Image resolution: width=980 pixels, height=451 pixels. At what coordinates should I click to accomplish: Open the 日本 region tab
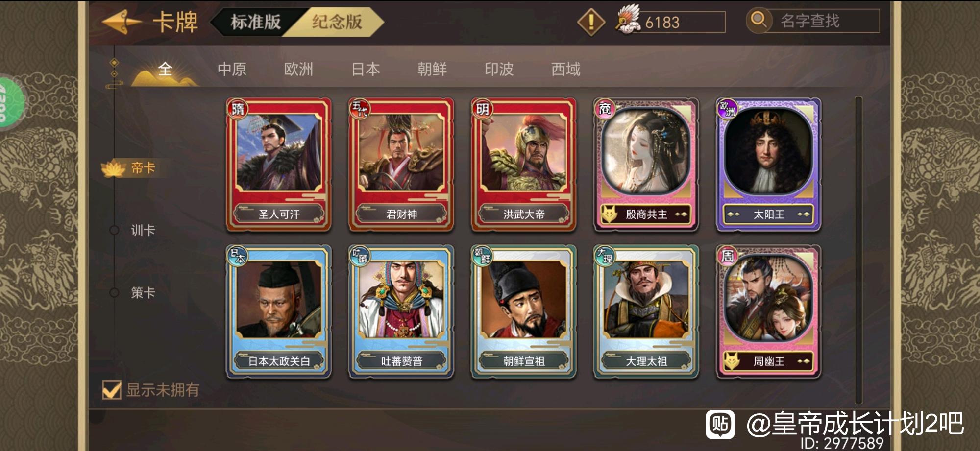[366, 70]
